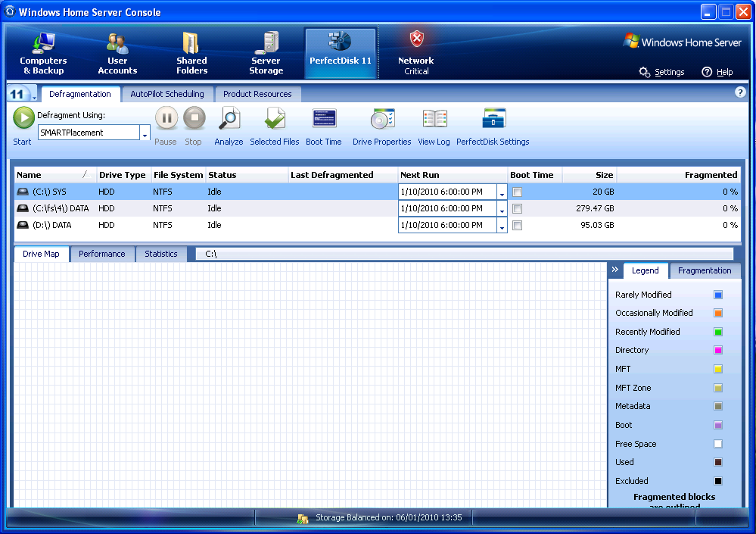Click the Analyze magnifier icon
Image resolution: width=756 pixels, height=534 pixels.
tap(229, 119)
